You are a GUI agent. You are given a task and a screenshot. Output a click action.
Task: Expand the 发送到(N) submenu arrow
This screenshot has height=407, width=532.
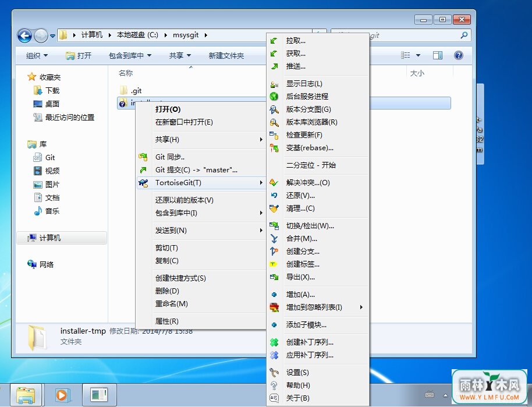click(261, 231)
